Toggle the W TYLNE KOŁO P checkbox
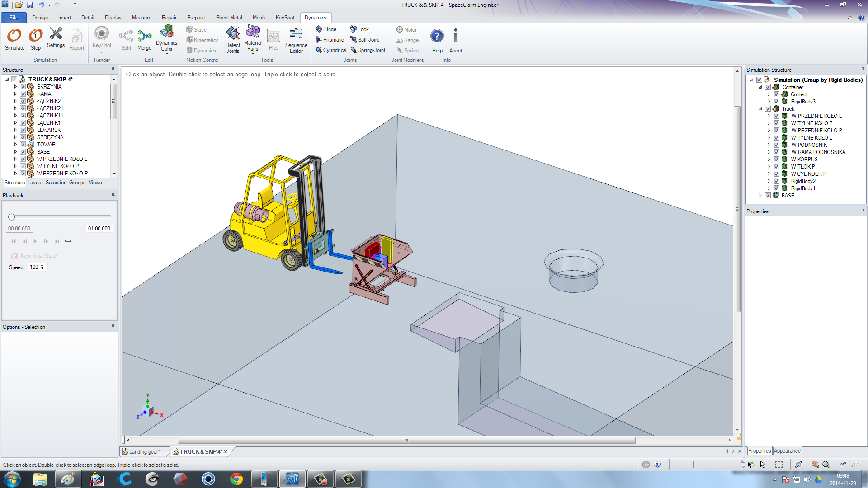Viewport: 868px width, 488px height. (x=23, y=166)
